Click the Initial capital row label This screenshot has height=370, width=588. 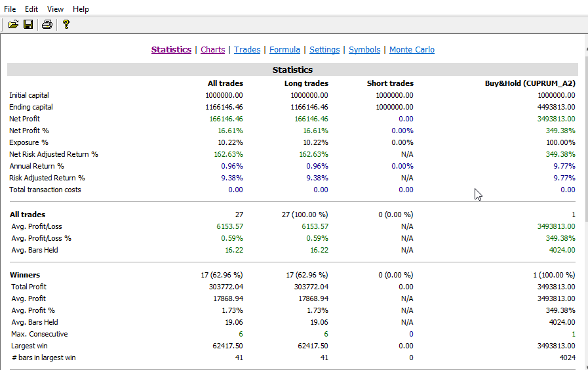(29, 95)
